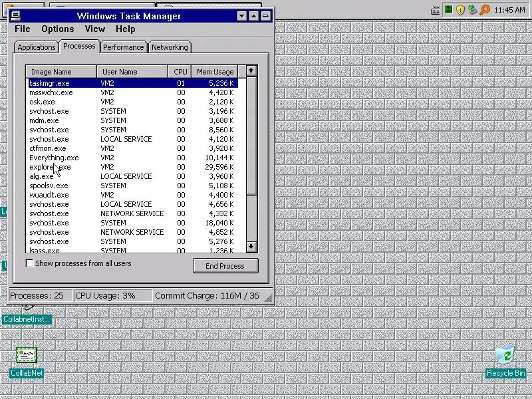Select the taskmgr.exe process row
Image resolution: width=532 pixels, height=399 pixels.
click(132, 83)
